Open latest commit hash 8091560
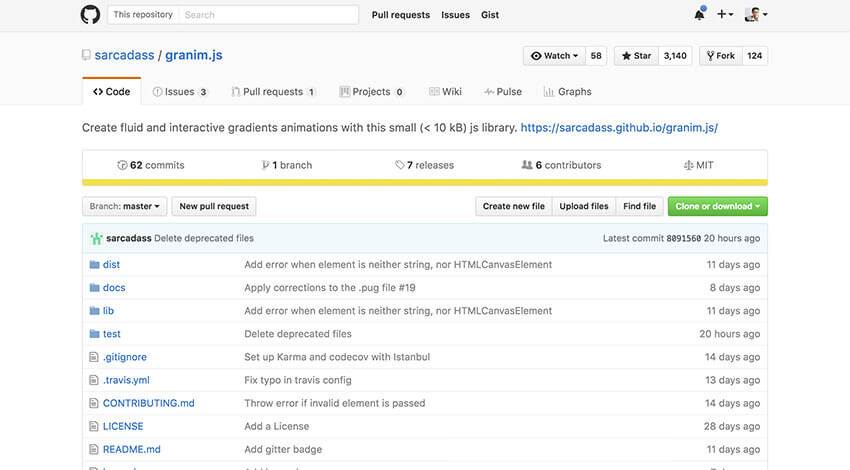Image resolution: width=850 pixels, height=470 pixels. point(684,239)
